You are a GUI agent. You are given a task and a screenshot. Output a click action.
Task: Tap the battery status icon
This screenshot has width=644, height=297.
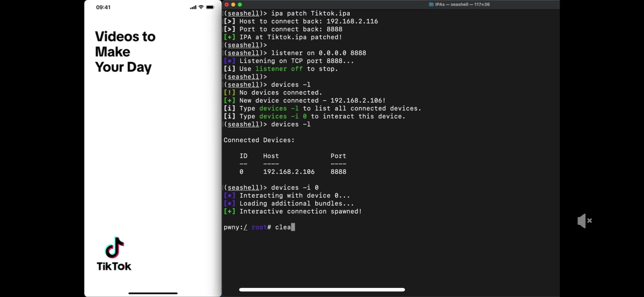click(x=210, y=7)
